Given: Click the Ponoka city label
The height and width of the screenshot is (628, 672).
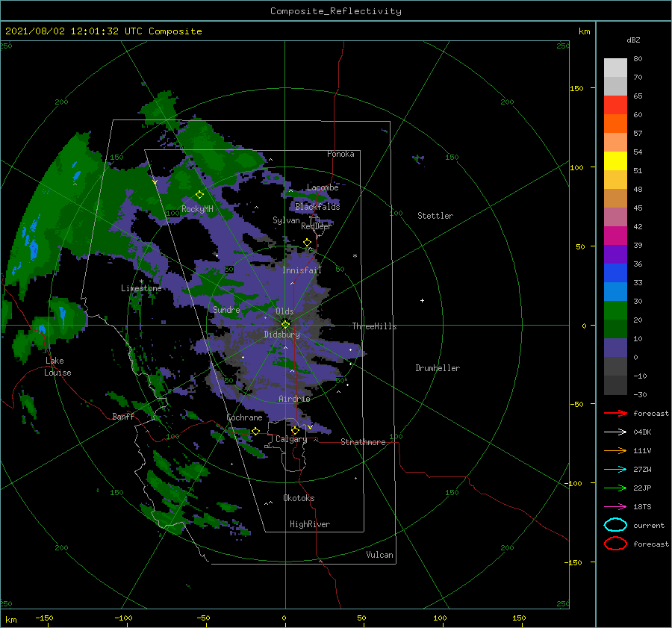Looking at the screenshot, I should pos(340,154).
